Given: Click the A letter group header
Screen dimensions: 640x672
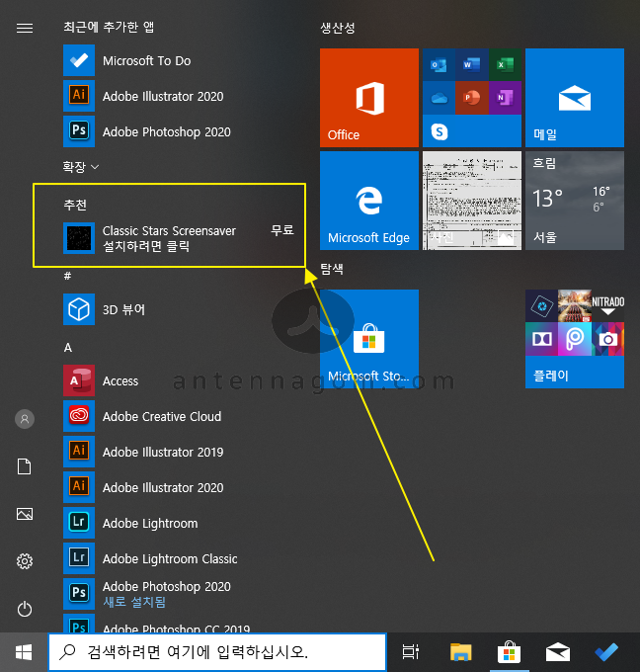Looking at the screenshot, I should [68, 348].
